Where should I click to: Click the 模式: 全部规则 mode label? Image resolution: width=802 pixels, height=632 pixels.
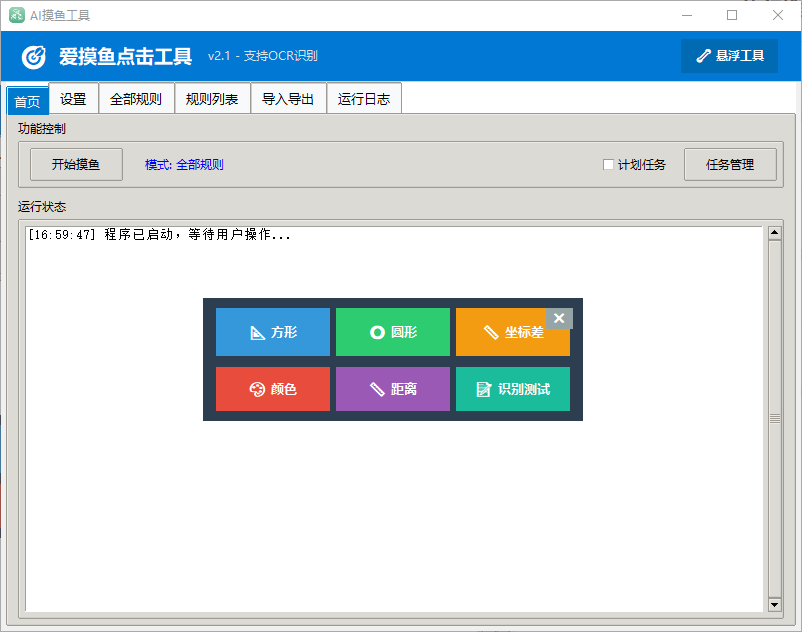(184, 165)
